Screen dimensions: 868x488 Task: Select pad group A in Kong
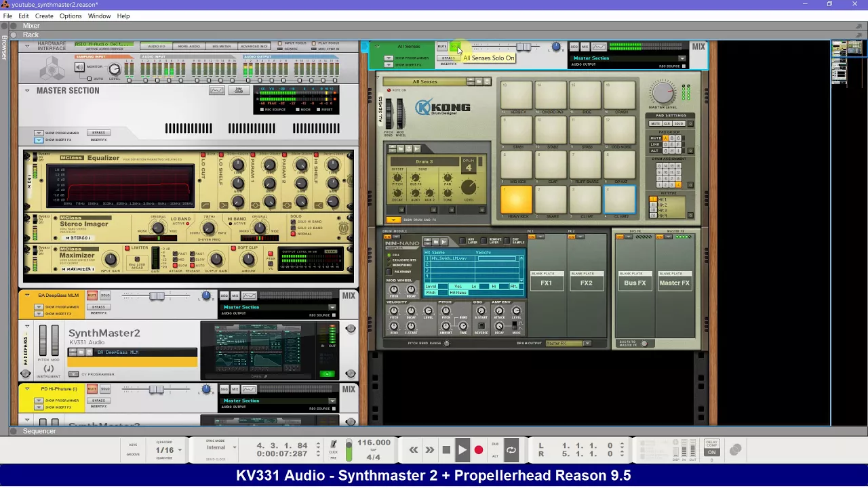(x=665, y=138)
